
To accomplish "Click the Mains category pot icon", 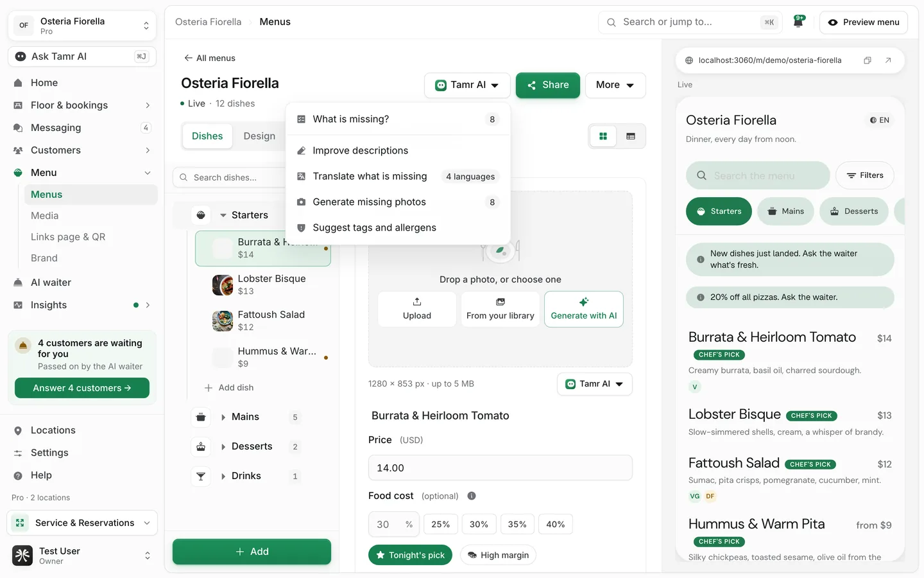I will (x=201, y=417).
